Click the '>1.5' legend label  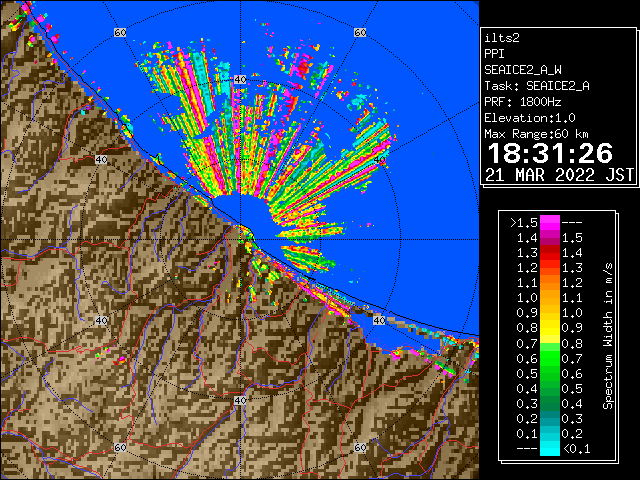[524, 223]
